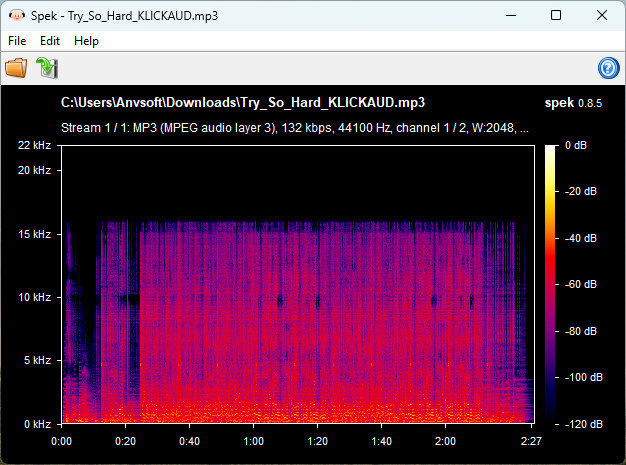Click the 2:00 time axis marker
This screenshot has width=626, height=465.
pyautogui.click(x=445, y=441)
